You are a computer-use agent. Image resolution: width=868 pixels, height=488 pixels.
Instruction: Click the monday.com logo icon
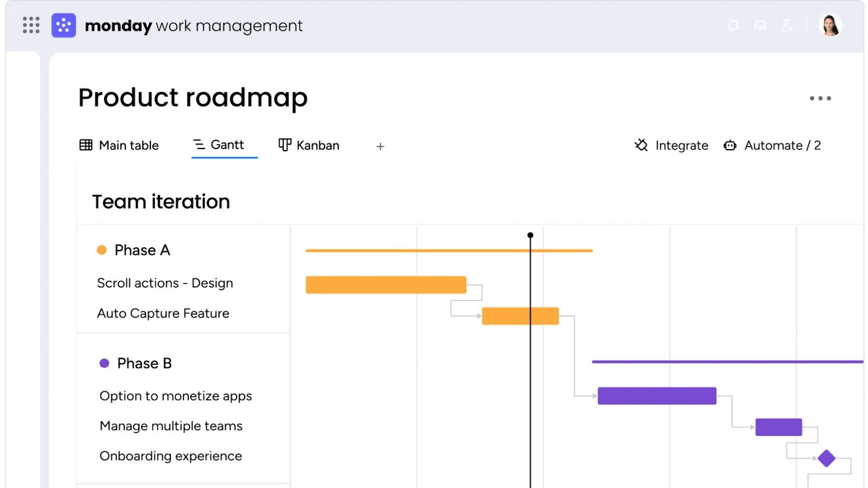point(63,25)
